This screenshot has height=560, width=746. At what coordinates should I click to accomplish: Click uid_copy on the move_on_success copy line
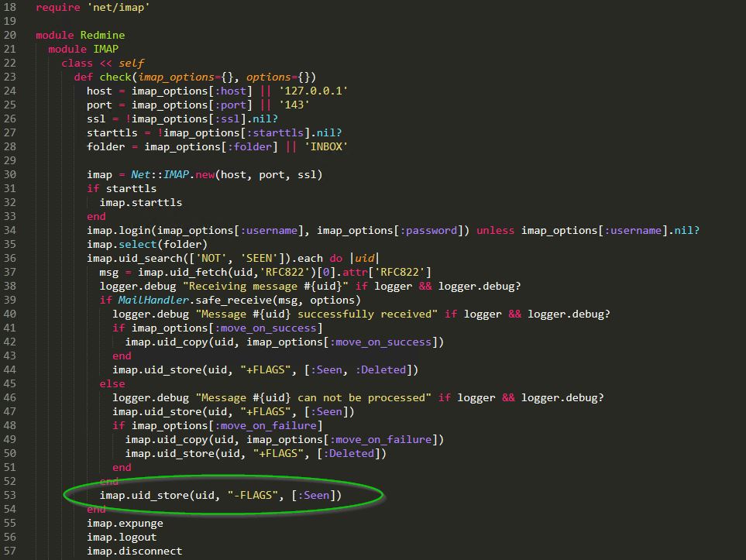pyautogui.click(x=182, y=342)
